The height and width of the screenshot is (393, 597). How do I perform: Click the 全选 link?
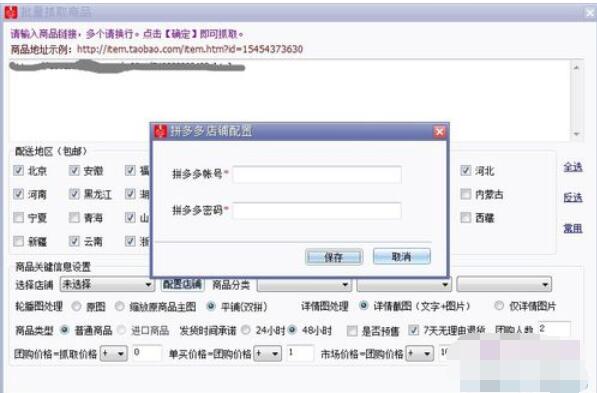573,167
